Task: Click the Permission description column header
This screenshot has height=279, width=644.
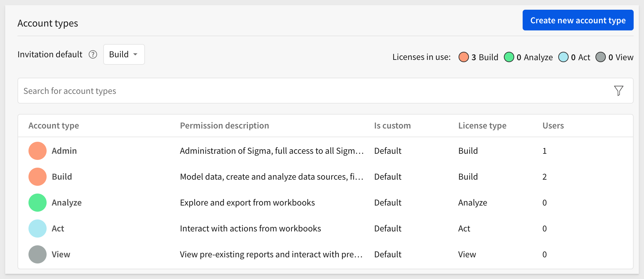Action: coord(224,126)
